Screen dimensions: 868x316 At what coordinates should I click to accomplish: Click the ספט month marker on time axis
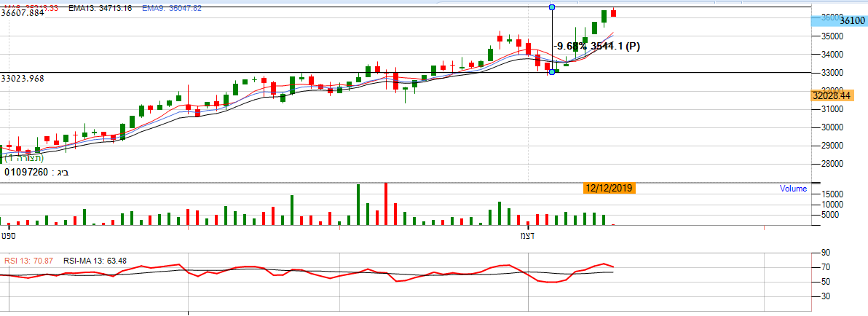[x=9, y=236]
